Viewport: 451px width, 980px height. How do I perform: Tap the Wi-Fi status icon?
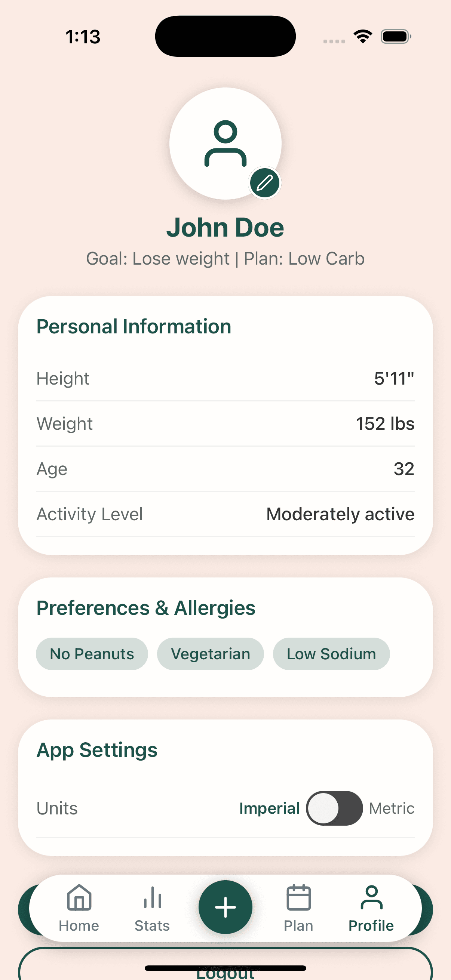tap(363, 37)
